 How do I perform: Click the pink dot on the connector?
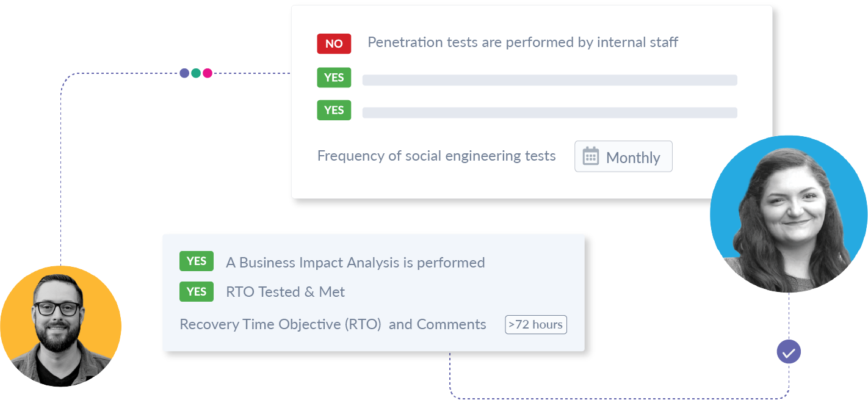208,73
